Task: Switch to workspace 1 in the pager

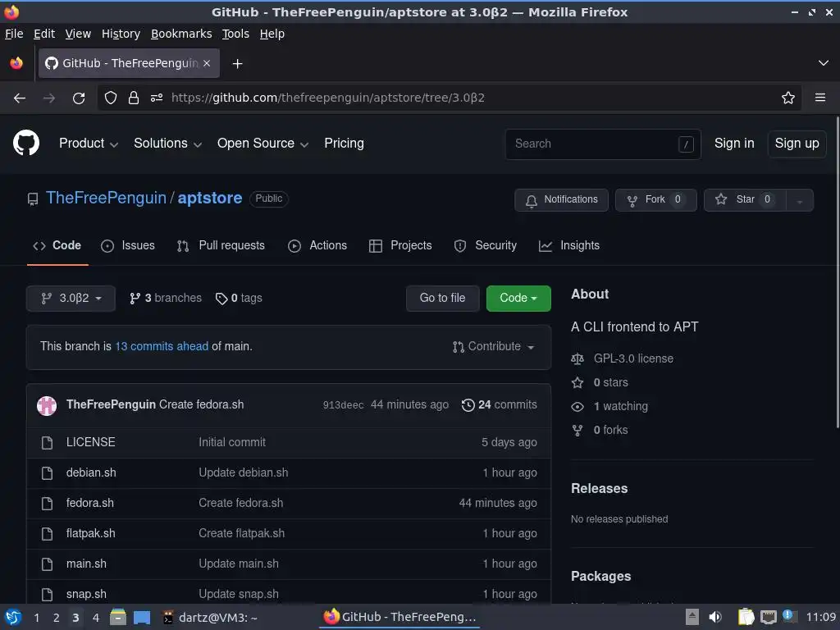Action: tap(36, 618)
